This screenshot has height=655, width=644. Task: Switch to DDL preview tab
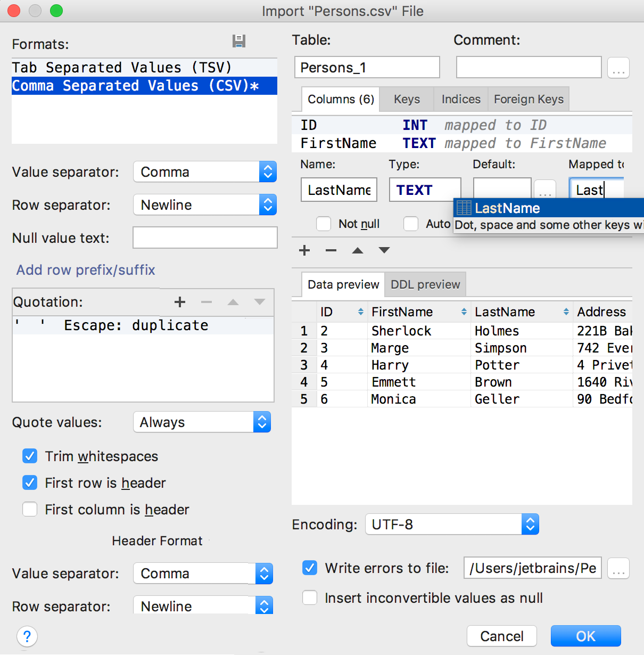(x=425, y=284)
